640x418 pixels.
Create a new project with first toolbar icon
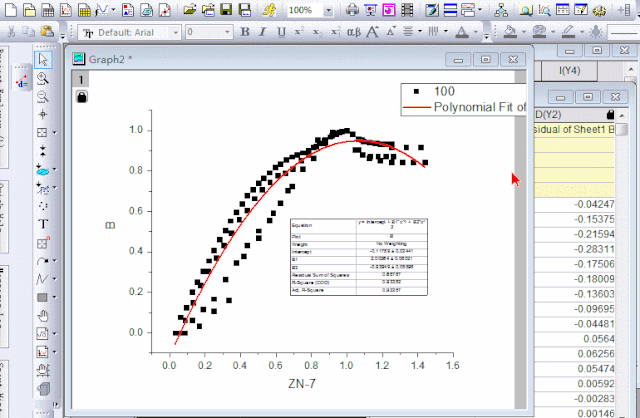[x=9, y=9]
